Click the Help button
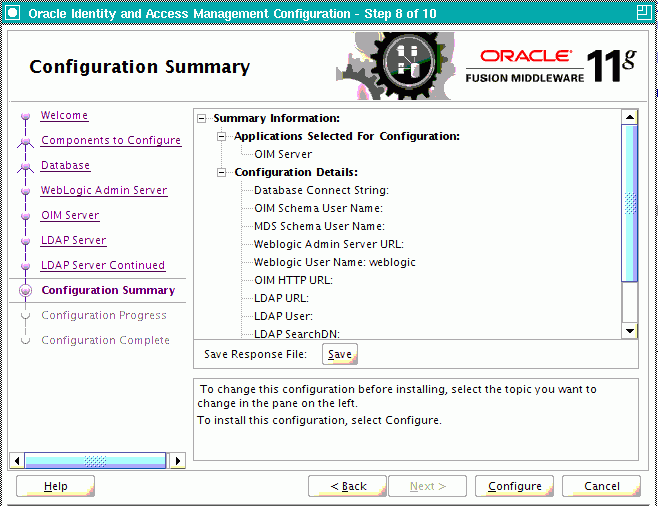The width and height of the screenshot is (658, 506). (x=55, y=486)
